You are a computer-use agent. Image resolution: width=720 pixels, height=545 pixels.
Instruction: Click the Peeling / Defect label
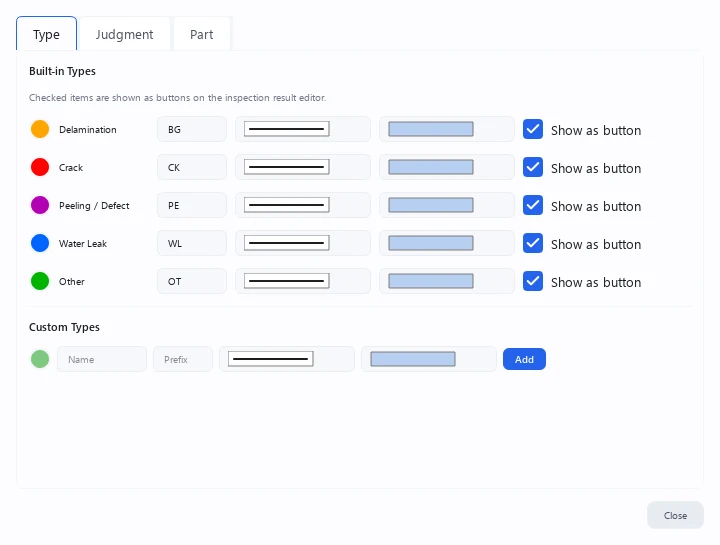coord(94,206)
